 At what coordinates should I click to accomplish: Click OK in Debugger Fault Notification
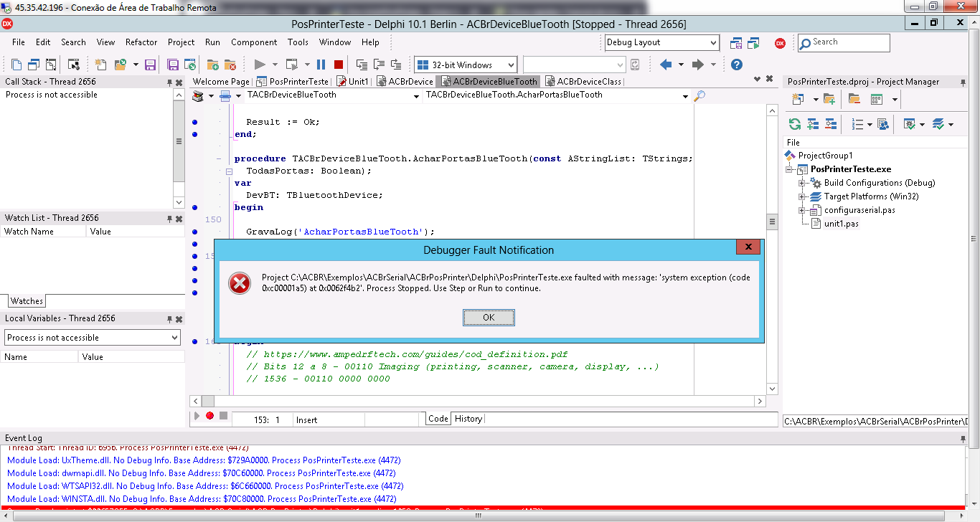[x=489, y=318]
